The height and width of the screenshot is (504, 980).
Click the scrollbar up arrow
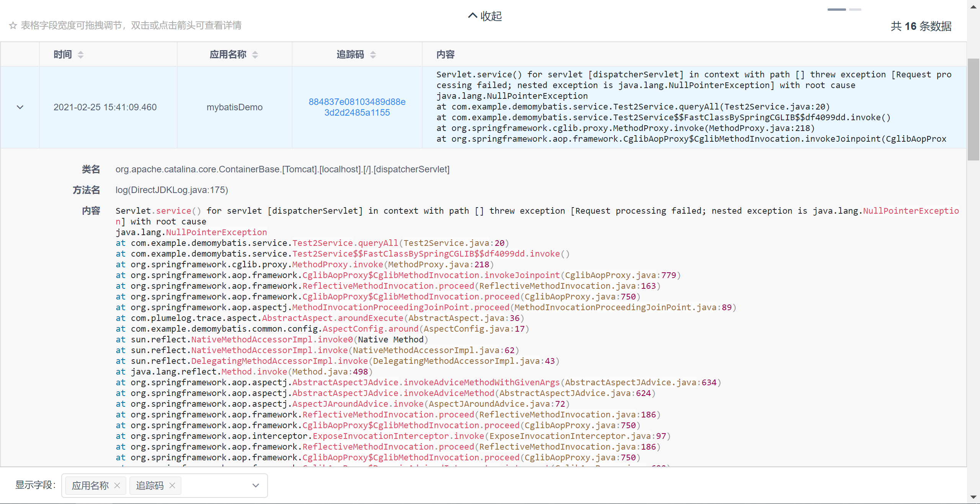(973, 7)
